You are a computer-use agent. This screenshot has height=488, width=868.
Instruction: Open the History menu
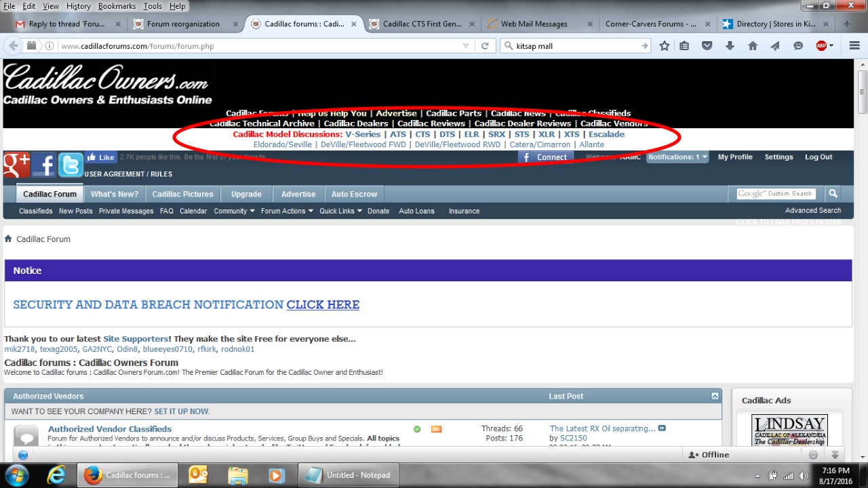tap(79, 6)
